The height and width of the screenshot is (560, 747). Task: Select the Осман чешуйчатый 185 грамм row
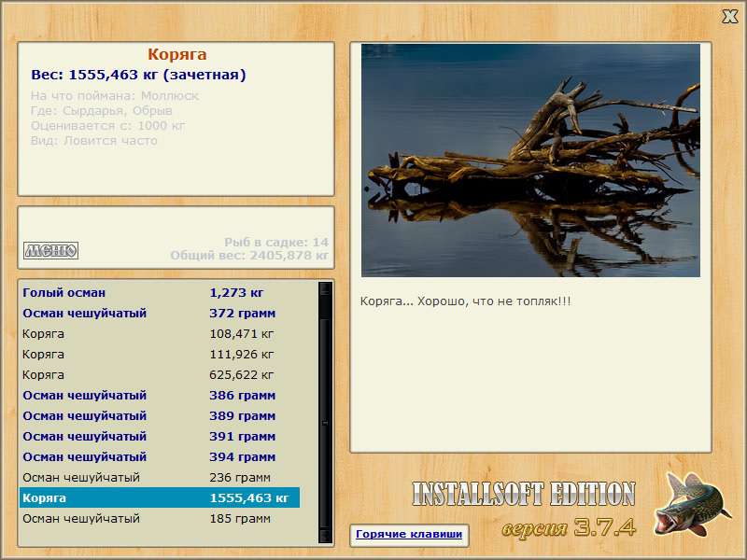160,518
